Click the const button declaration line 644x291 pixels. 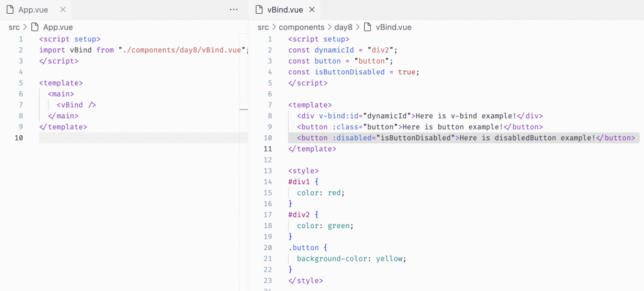(x=341, y=61)
